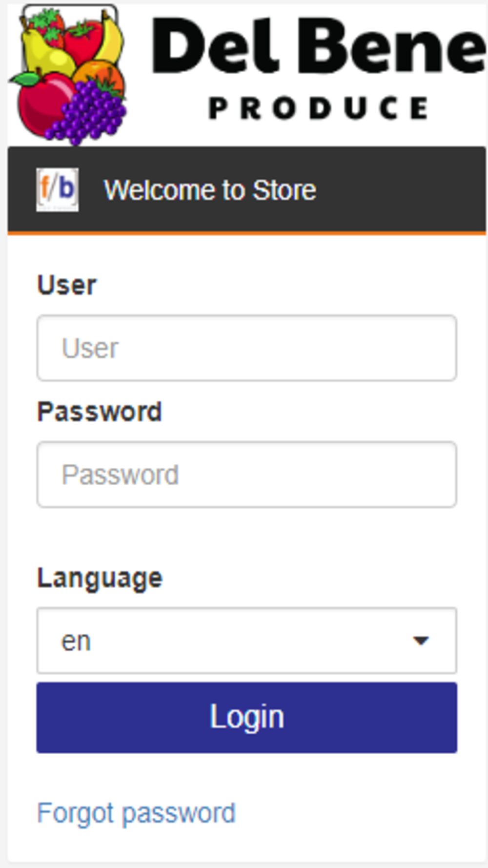Click the PRODUCE text under Del Bene
Screen dimensions: 488x868
coord(319,108)
